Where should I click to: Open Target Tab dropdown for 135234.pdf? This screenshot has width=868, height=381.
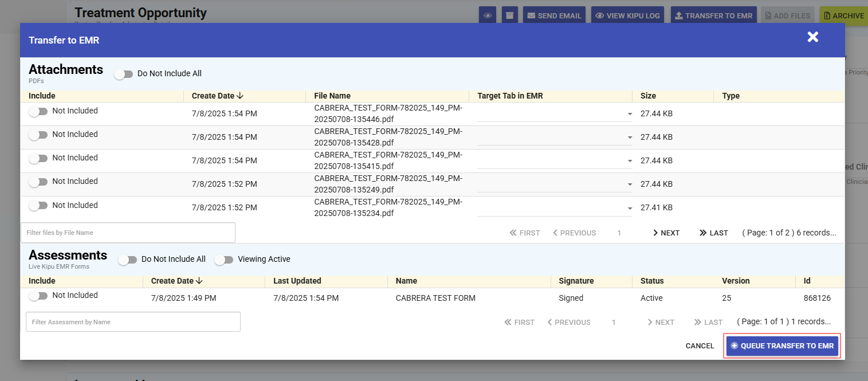(x=554, y=208)
